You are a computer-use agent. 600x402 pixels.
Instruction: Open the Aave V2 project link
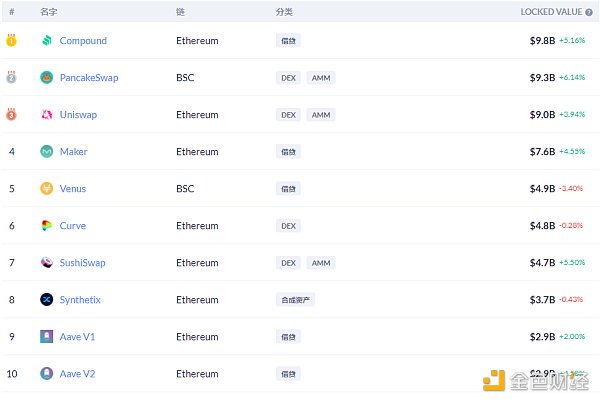[78, 374]
